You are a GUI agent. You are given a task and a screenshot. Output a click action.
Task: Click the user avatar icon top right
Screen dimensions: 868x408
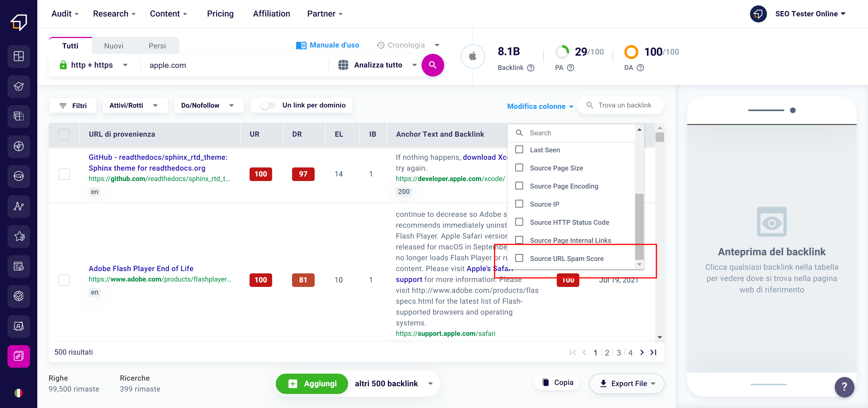click(x=758, y=14)
